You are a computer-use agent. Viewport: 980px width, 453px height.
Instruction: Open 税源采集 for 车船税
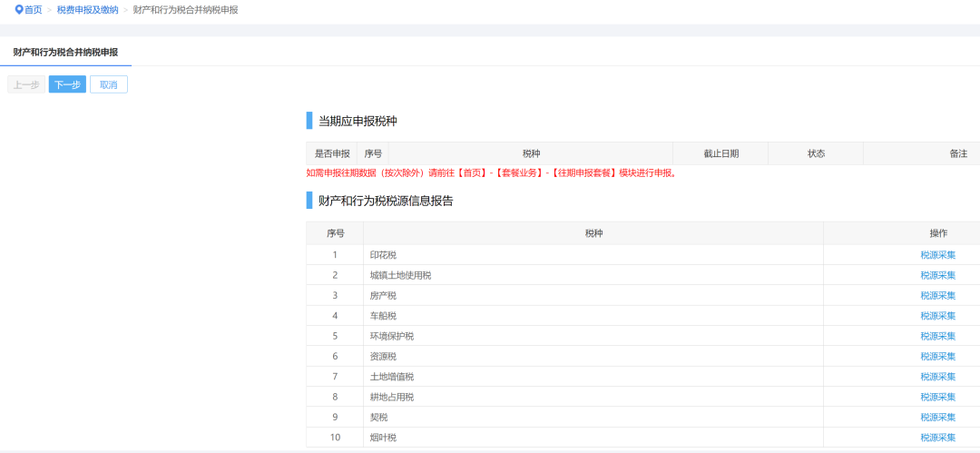pos(938,316)
